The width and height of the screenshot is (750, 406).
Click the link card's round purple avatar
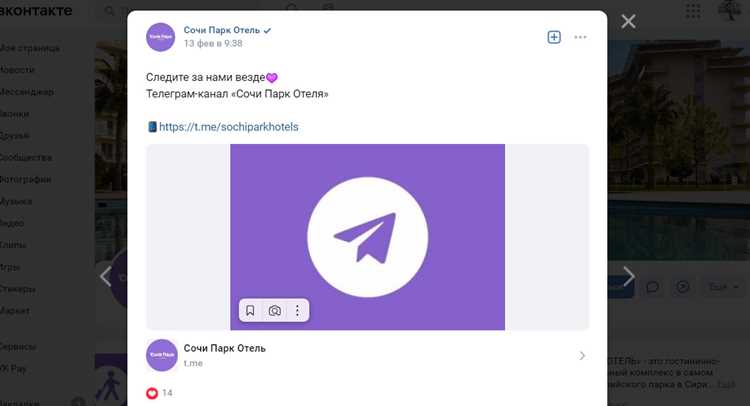tap(162, 355)
